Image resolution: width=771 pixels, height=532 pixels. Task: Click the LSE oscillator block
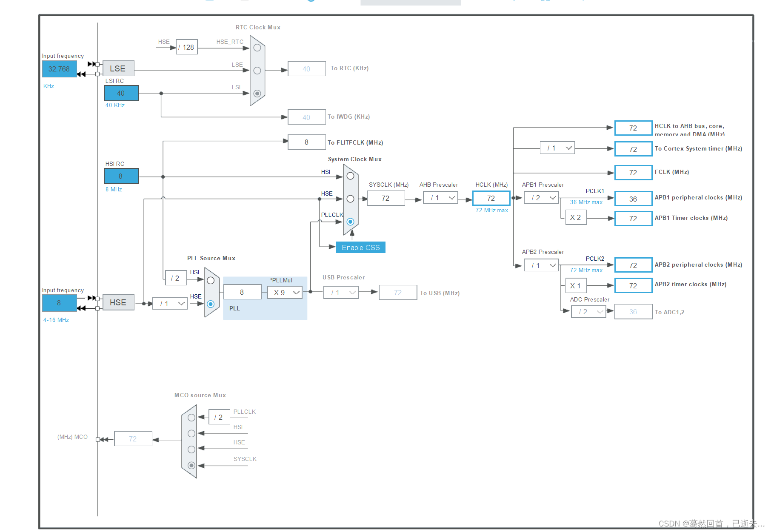[118, 68]
